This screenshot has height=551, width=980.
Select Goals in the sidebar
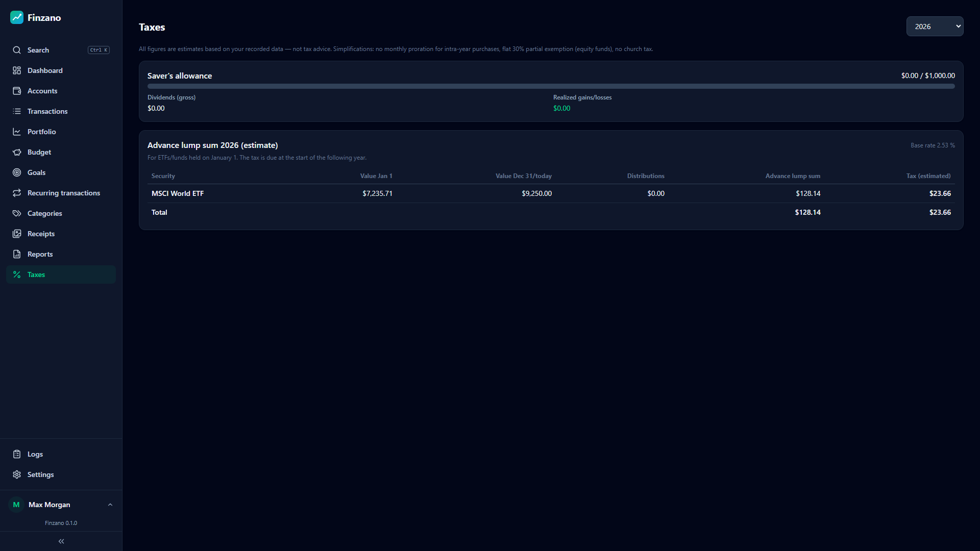61,172
